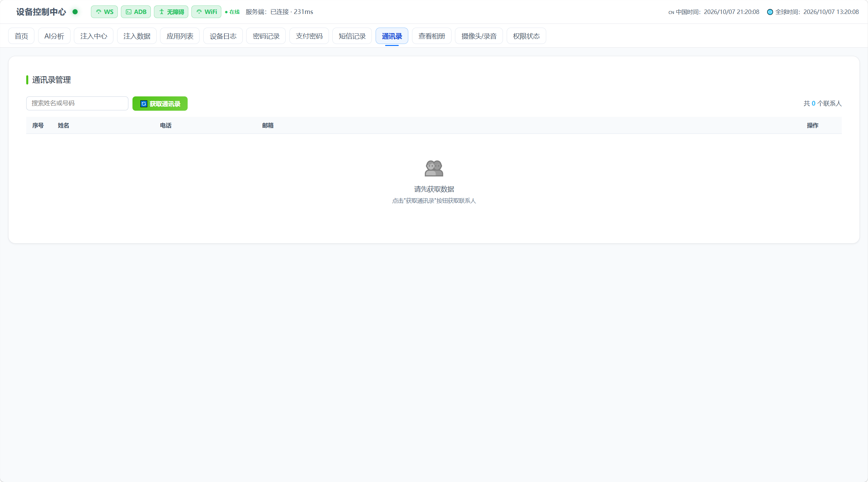Switch to the 摄像头/录音 tab
This screenshot has width=868, height=482.
point(479,36)
